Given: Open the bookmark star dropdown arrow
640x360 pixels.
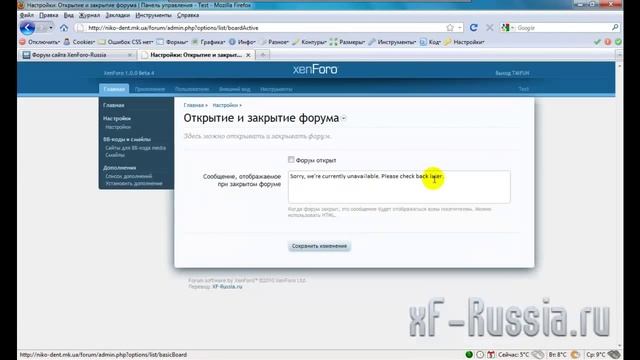Looking at the screenshot, I should coord(460,28).
